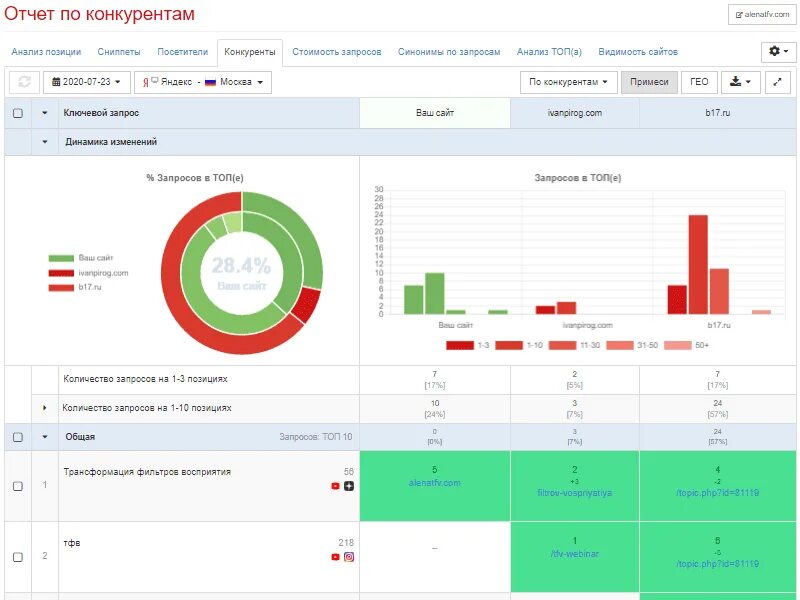Click the YouTube icon in тфв row
800x600 pixels.
[335, 557]
